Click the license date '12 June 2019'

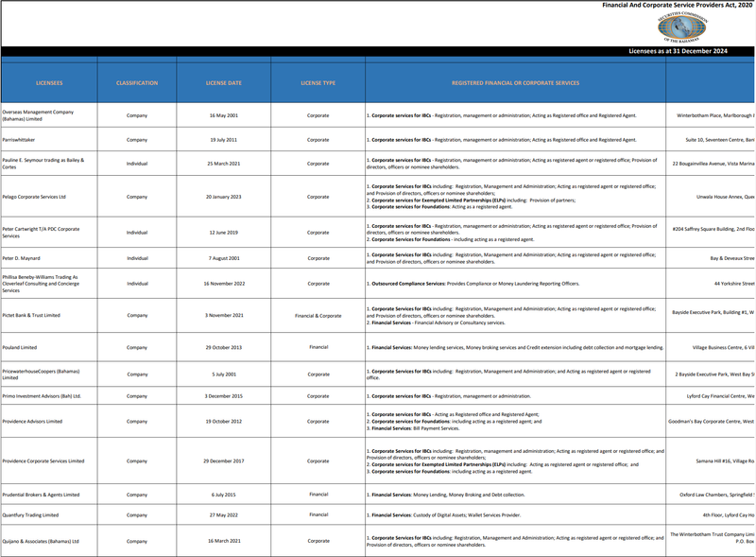[x=224, y=233]
